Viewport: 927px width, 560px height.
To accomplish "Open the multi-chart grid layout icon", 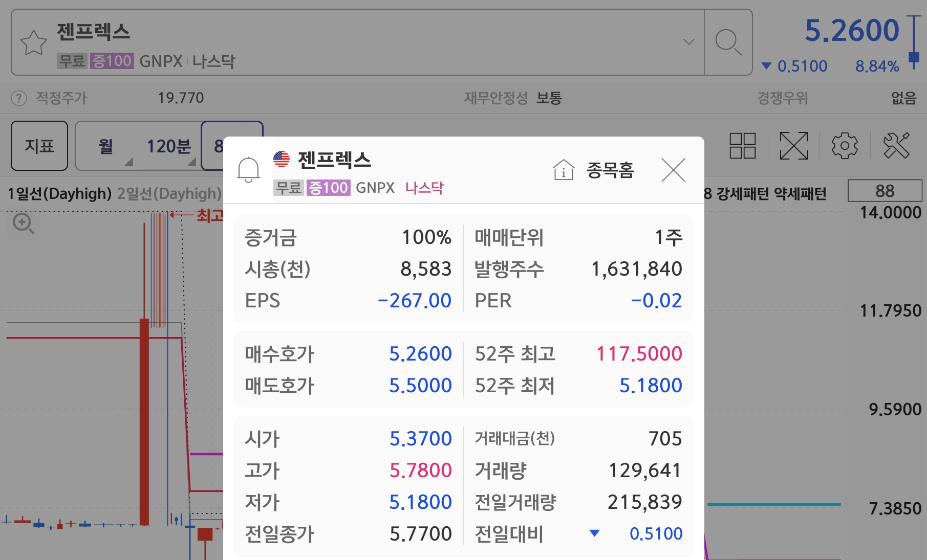I will pos(743,146).
